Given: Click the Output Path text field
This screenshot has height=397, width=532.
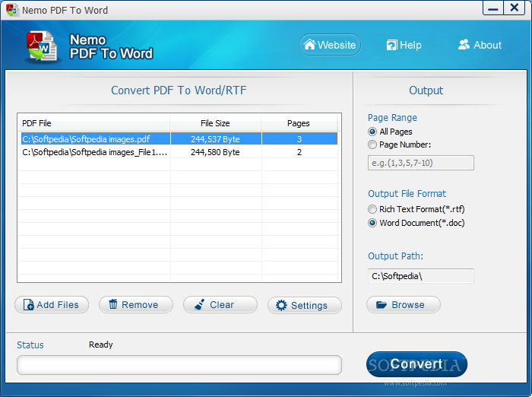Looking at the screenshot, I should 421,276.
